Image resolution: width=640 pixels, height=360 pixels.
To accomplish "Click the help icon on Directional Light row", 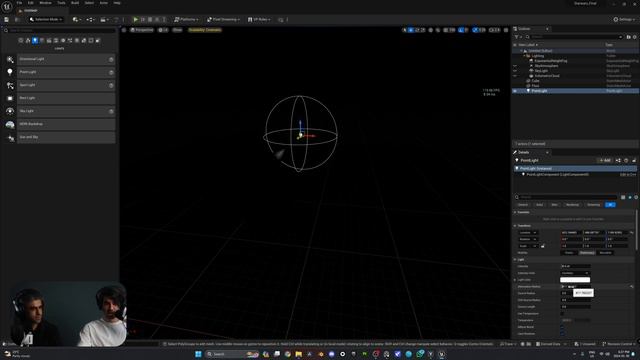I will (x=111, y=60).
